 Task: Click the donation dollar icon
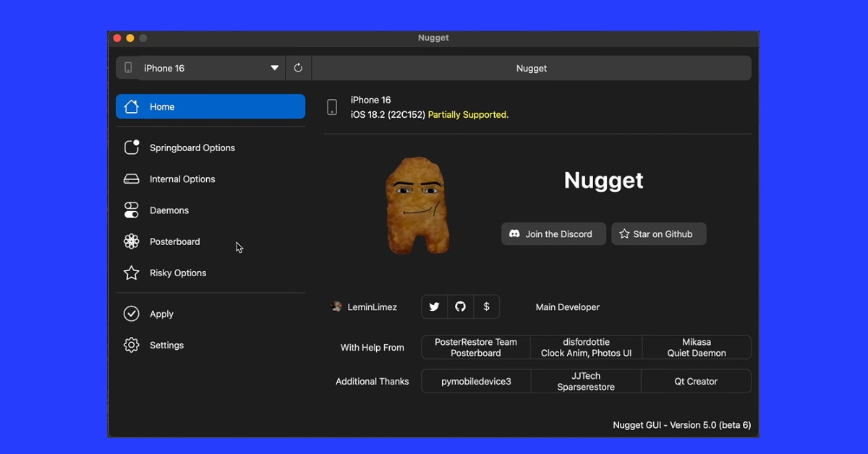(x=486, y=307)
